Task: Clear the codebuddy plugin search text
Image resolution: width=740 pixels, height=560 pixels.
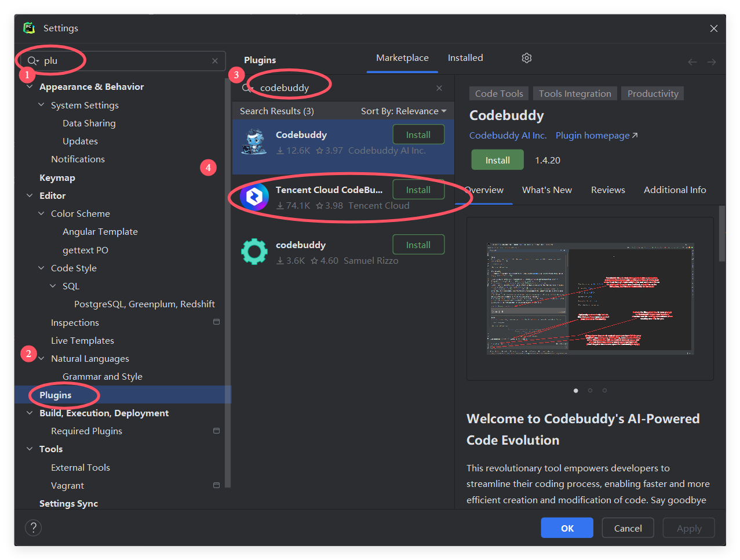Action: (439, 88)
